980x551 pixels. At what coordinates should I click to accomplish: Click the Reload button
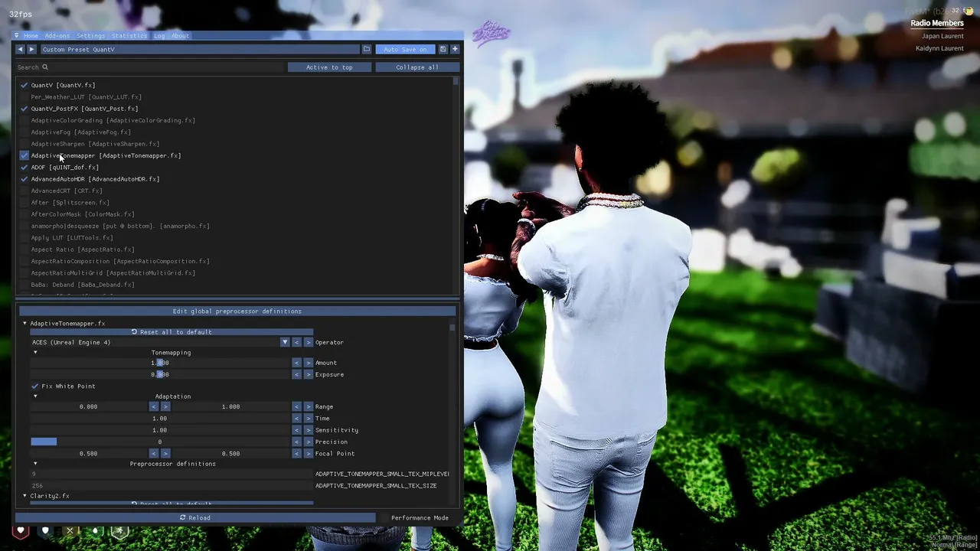195,518
